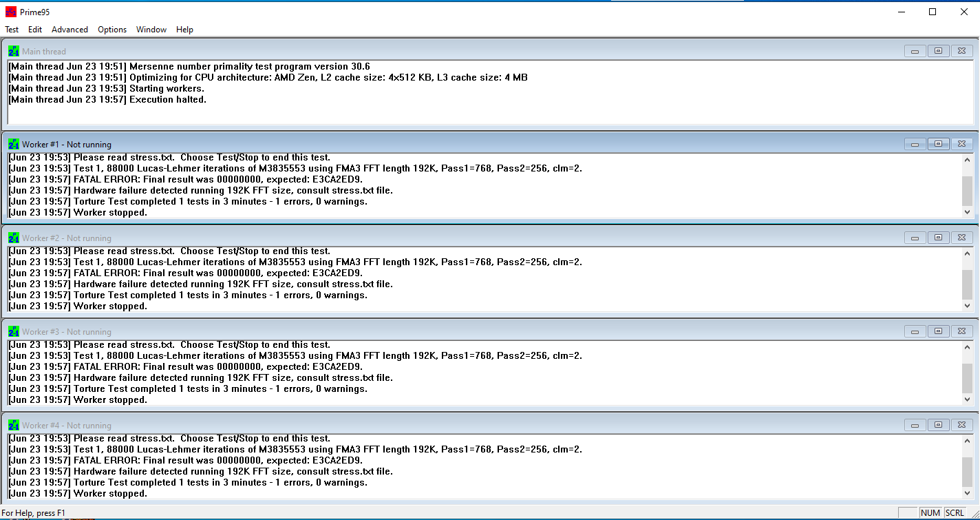Minimize the Main thread child window

pos(915,51)
